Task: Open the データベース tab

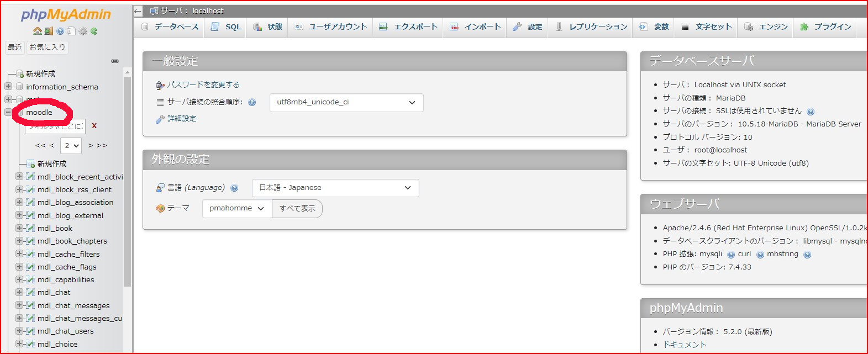Action: [170, 27]
